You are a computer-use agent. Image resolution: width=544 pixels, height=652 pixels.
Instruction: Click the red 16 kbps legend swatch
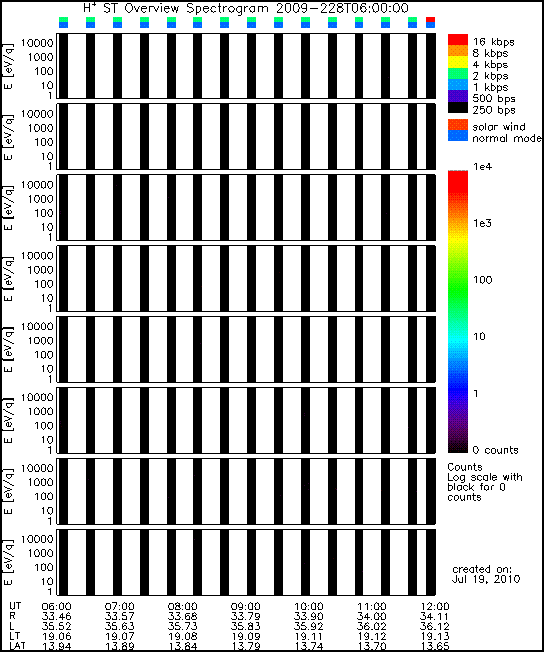pyautogui.click(x=457, y=40)
